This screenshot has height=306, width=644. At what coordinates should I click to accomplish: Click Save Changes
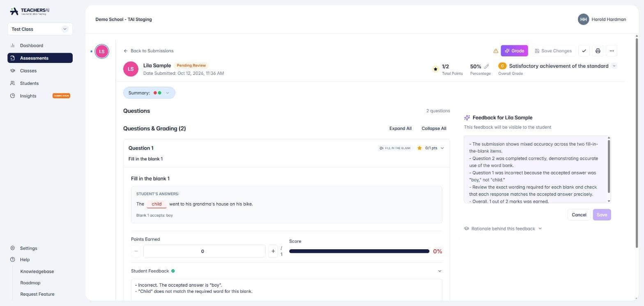pyautogui.click(x=553, y=51)
